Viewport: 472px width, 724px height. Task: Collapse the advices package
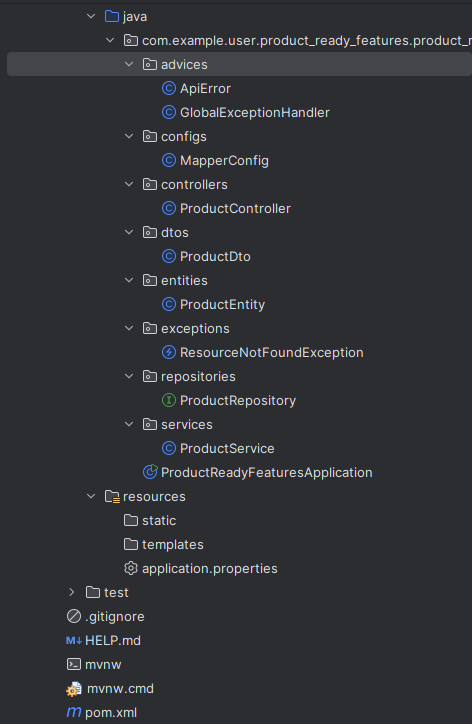pyautogui.click(x=129, y=64)
